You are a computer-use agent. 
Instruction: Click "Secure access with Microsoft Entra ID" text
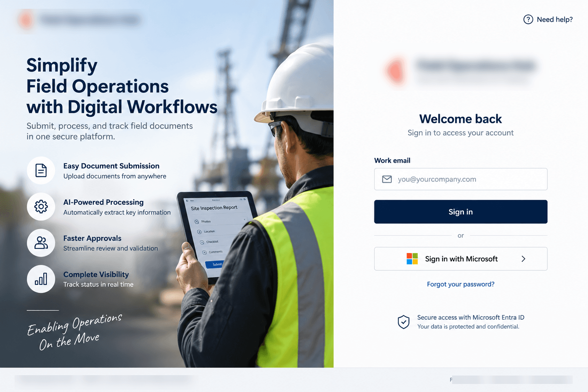coord(471,317)
